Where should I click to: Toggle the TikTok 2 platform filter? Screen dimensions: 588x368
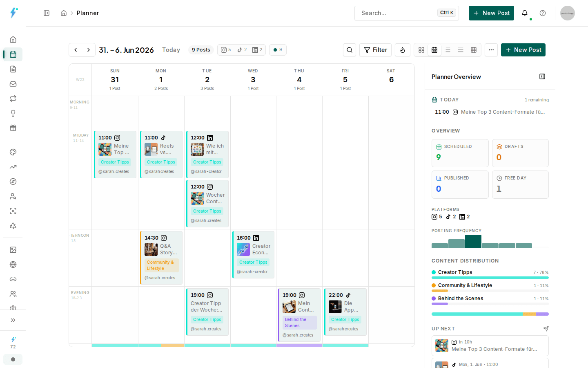(x=242, y=50)
